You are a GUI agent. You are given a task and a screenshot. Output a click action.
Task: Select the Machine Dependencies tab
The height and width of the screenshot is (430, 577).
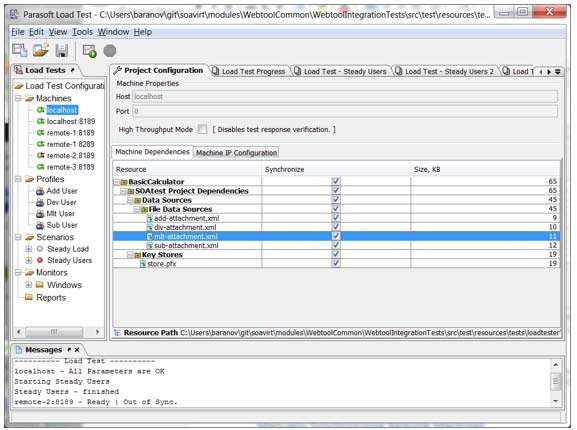(x=152, y=152)
